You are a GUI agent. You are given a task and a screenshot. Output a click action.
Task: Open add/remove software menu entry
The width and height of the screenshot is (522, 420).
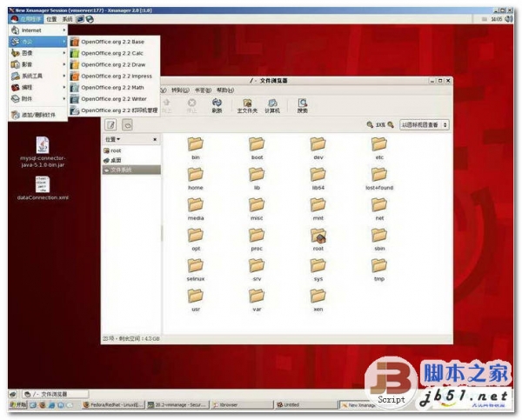(38, 115)
